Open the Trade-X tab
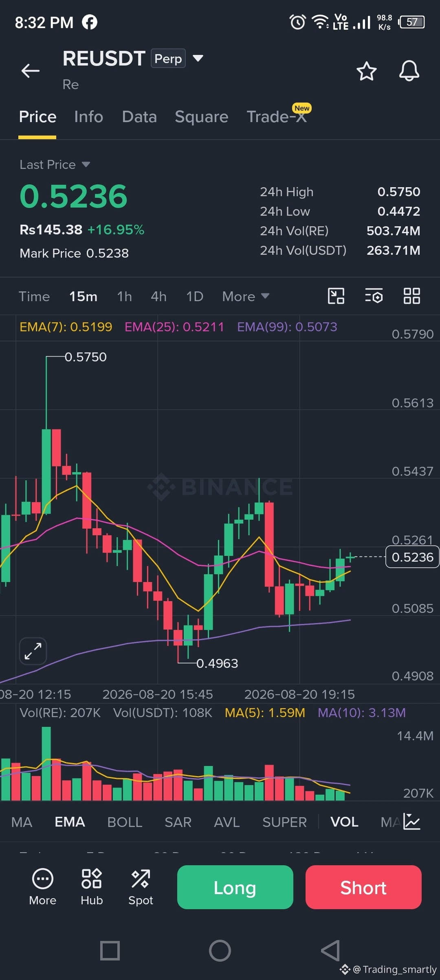This screenshot has height=980, width=440. 277,117
